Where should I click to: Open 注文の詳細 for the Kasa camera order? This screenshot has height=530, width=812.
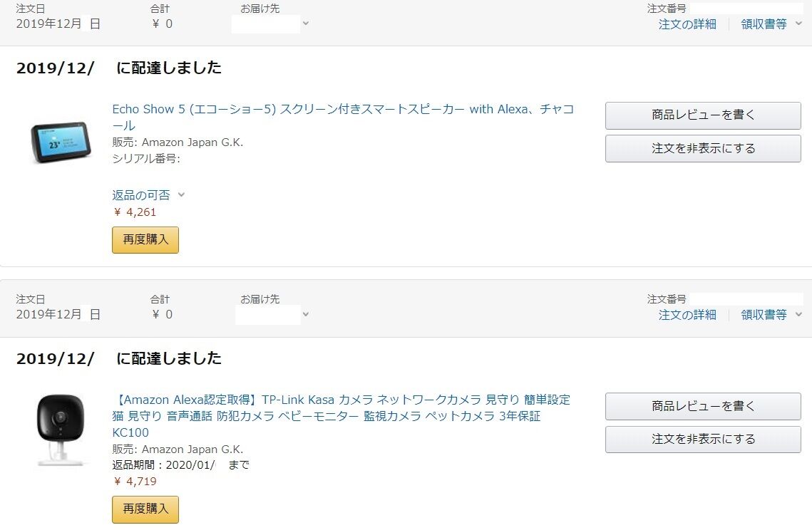(x=687, y=315)
